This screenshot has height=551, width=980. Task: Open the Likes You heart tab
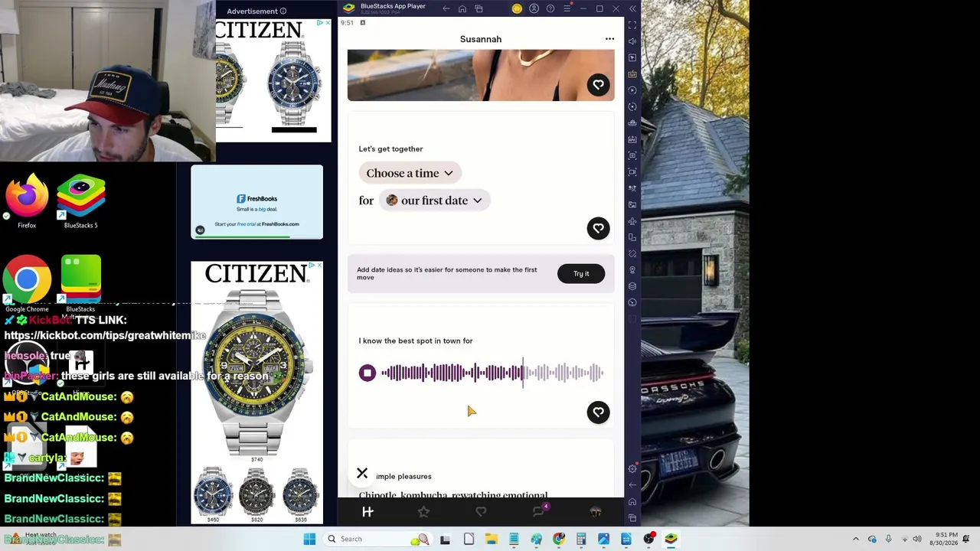tap(481, 512)
